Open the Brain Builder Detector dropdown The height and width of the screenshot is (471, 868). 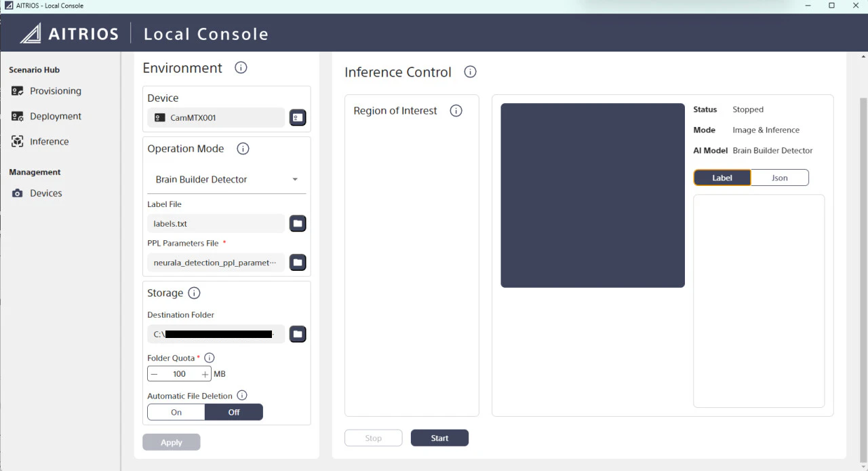[226, 179]
